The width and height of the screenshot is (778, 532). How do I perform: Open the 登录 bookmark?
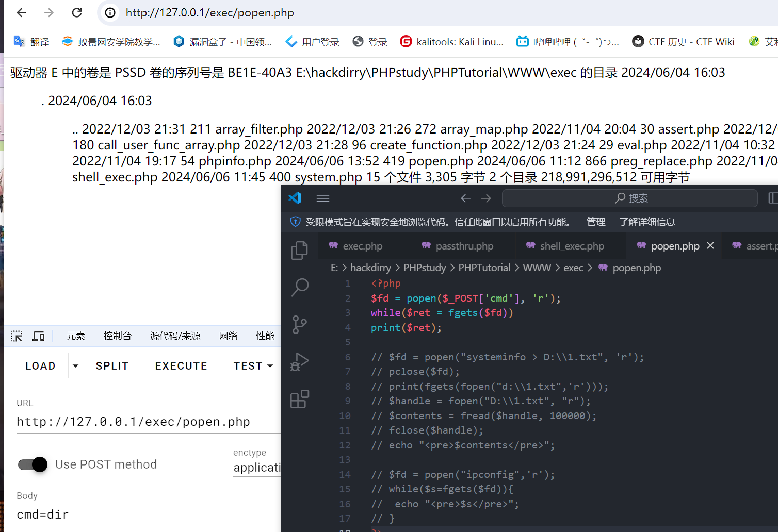(370, 42)
